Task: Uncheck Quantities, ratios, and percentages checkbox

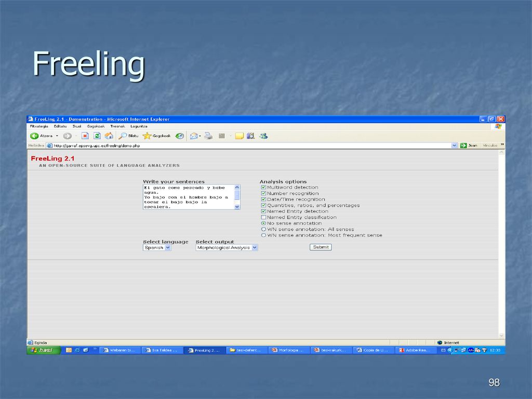Action: pos(263,205)
